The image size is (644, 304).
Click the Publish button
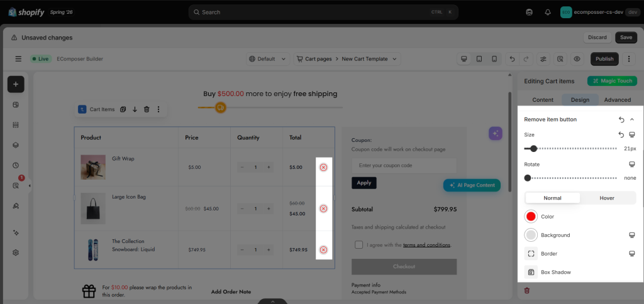pyautogui.click(x=604, y=59)
